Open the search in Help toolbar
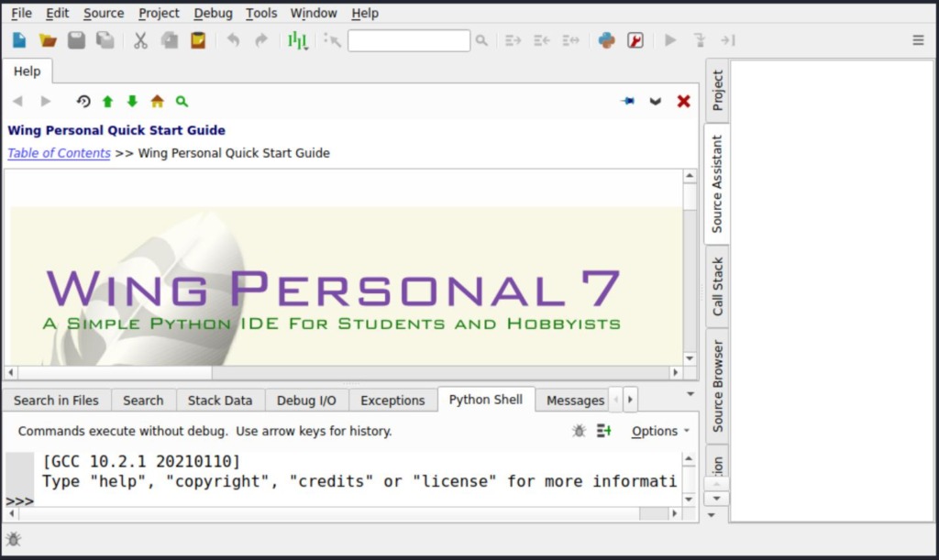The image size is (939, 560). coord(182,101)
